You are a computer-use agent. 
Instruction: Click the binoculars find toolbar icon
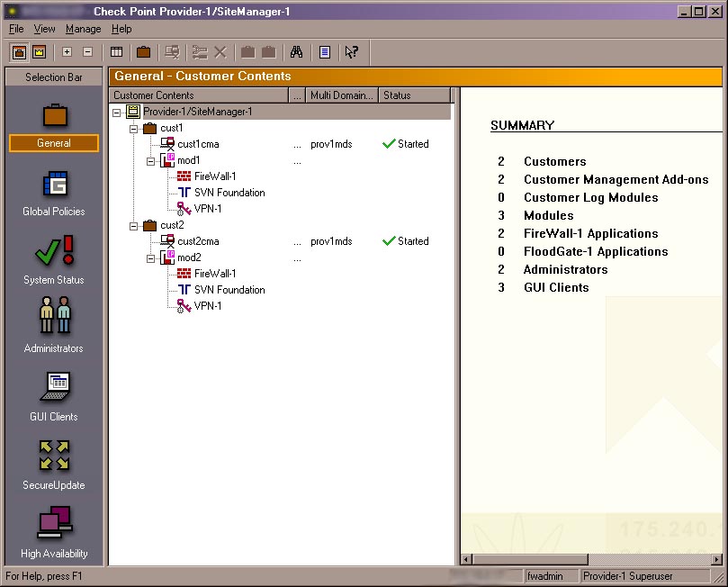coord(296,52)
